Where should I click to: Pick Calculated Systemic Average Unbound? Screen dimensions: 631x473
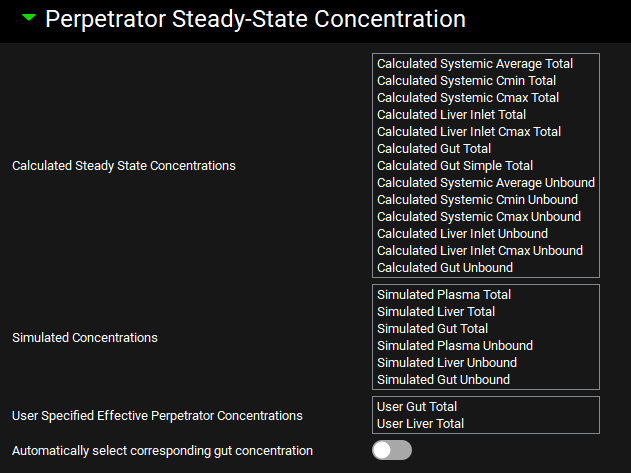coord(486,183)
